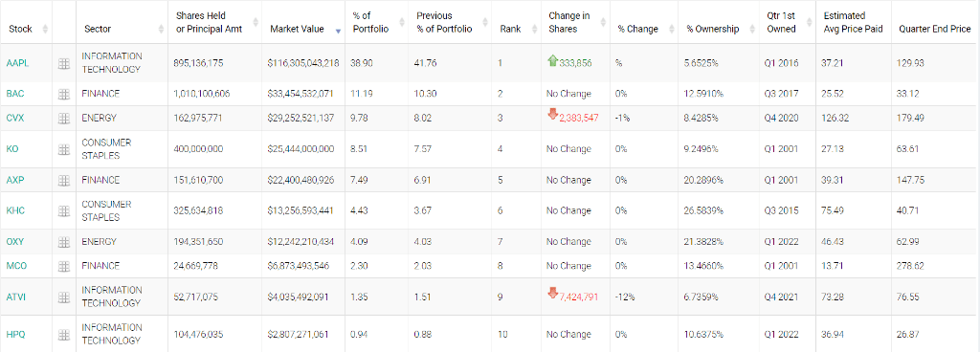Open the grid icon beside AAPL
Viewport: 980px width, 352px height.
(x=64, y=64)
